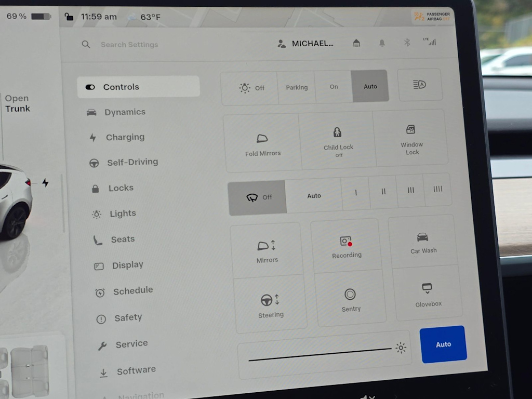Set headlights to Parking
The width and height of the screenshot is (532, 399).
pyautogui.click(x=297, y=87)
